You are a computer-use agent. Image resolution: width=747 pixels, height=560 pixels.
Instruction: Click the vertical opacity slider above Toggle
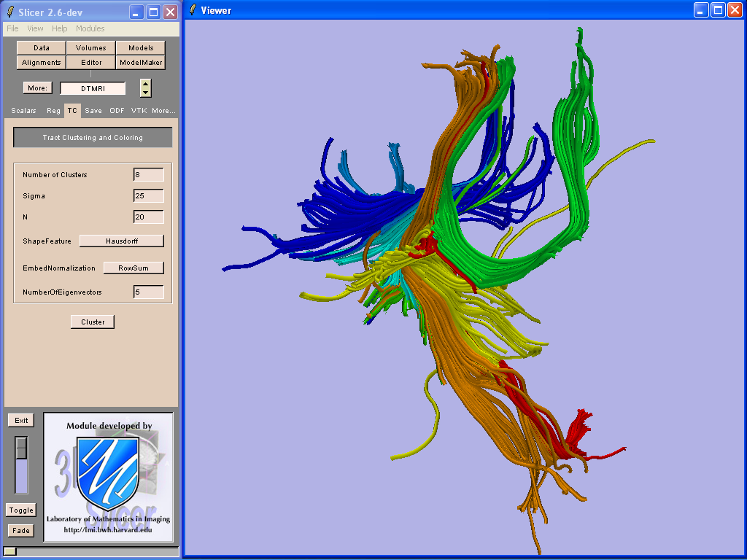(x=22, y=464)
